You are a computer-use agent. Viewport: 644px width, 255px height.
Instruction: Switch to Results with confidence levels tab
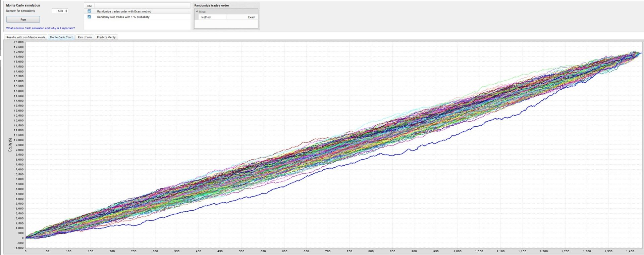pyautogui.click(x=25, y=37)
